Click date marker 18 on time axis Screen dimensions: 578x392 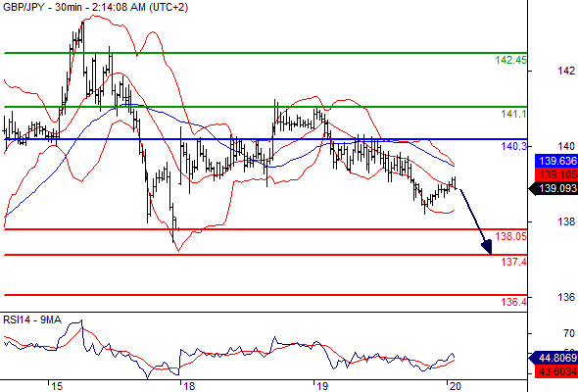tap(189, 386)
